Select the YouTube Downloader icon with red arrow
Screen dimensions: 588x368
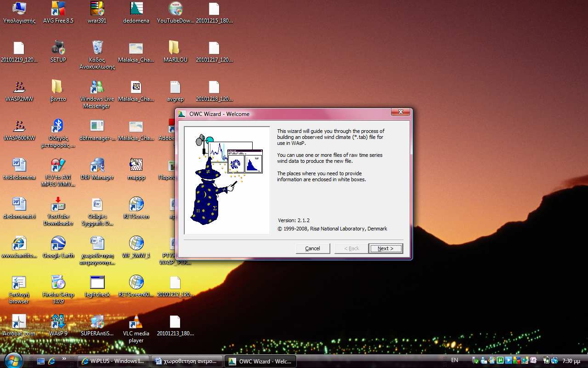pyautogui.click(x=58, y=212)
